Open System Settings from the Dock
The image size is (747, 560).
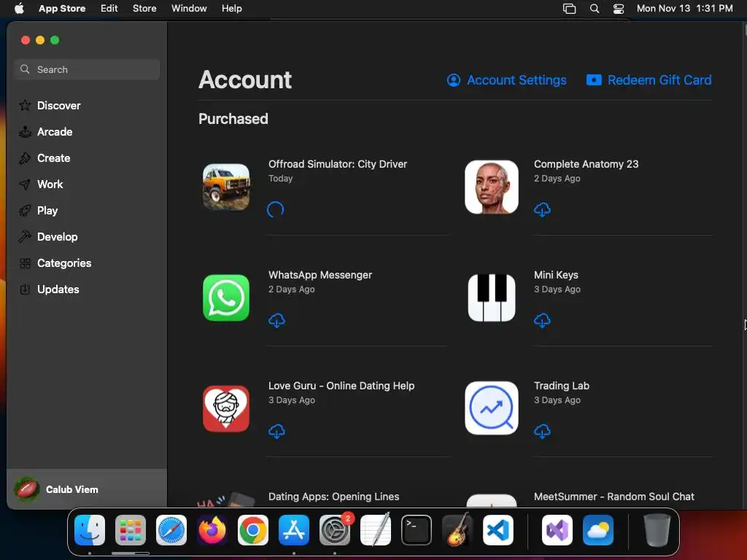point(334,530)
